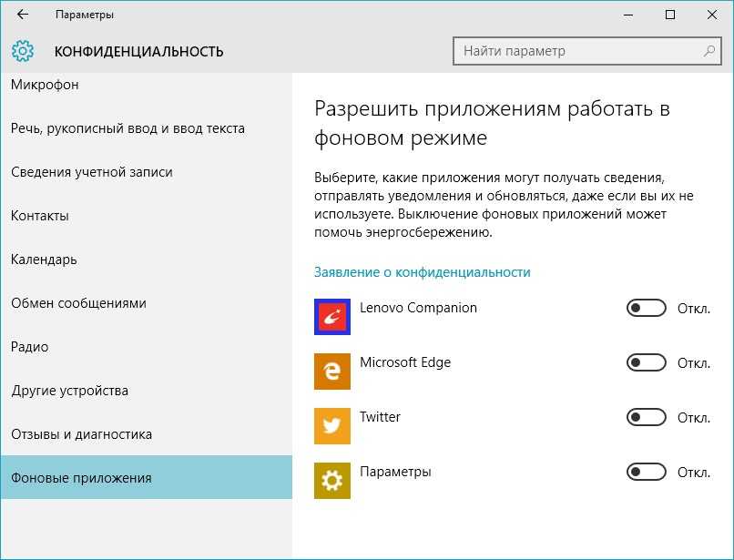Select Речь, рукописный ввод и ввод текста
This screenshot has height=560, width=734.
pyautogui.click(x=146, y=128)
